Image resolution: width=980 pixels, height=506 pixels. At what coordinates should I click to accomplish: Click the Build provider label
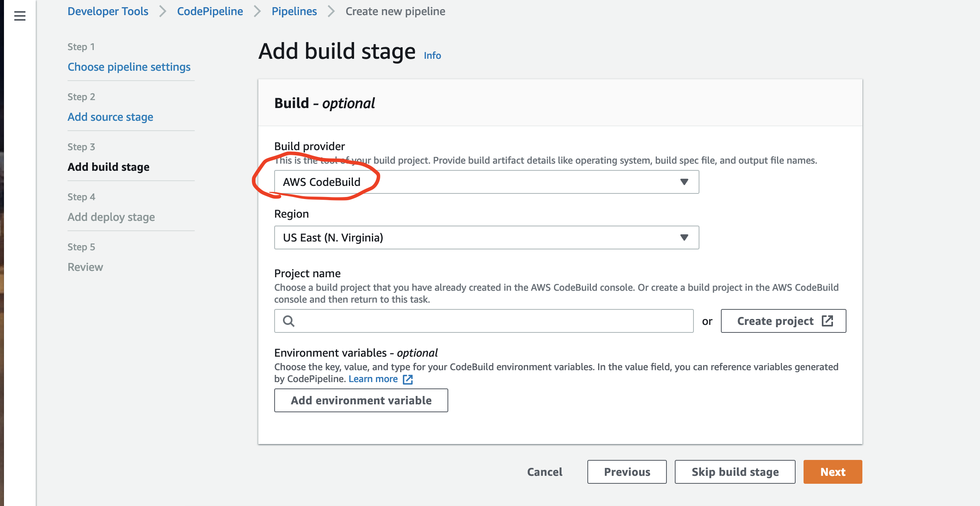pos(310,146)
